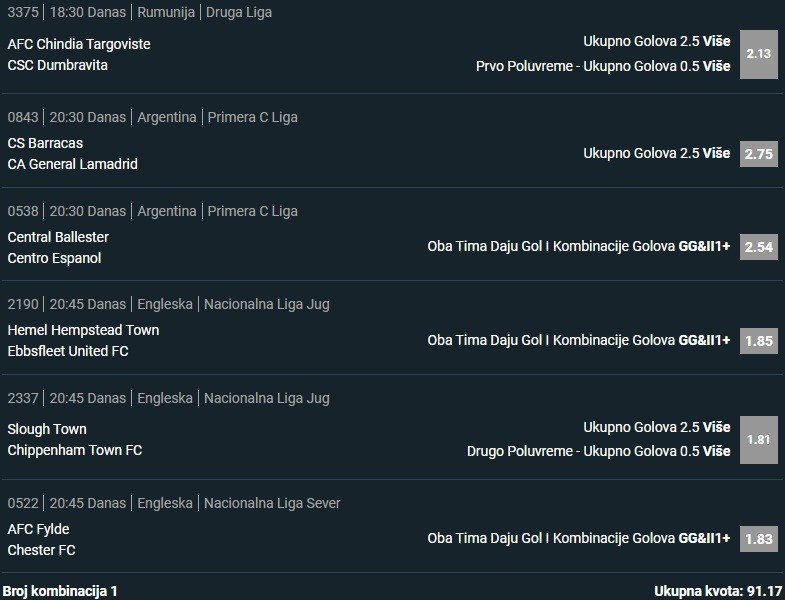Click the 2.75 odds box
Screen dimensions: 785x600
(759, 154)
